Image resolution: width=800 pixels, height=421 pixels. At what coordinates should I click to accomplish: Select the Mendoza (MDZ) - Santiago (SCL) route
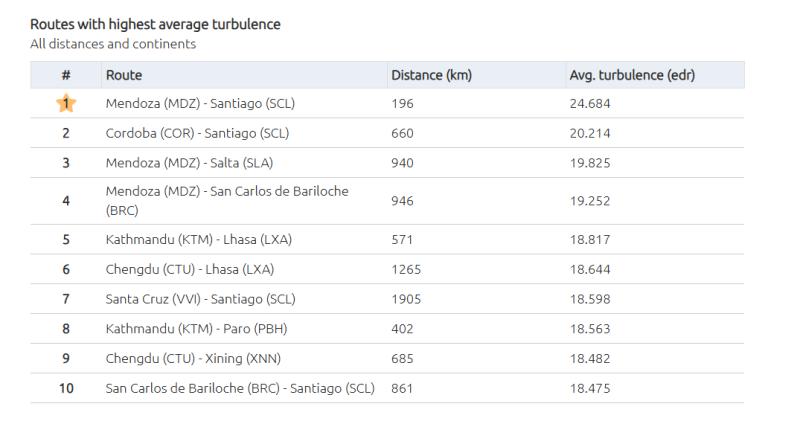200,103
